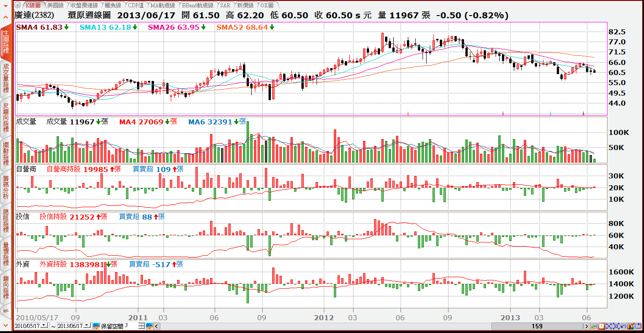Click SMA4 61.83 legend label
Screen dimensions: 644x333
(x=39, y=27)
